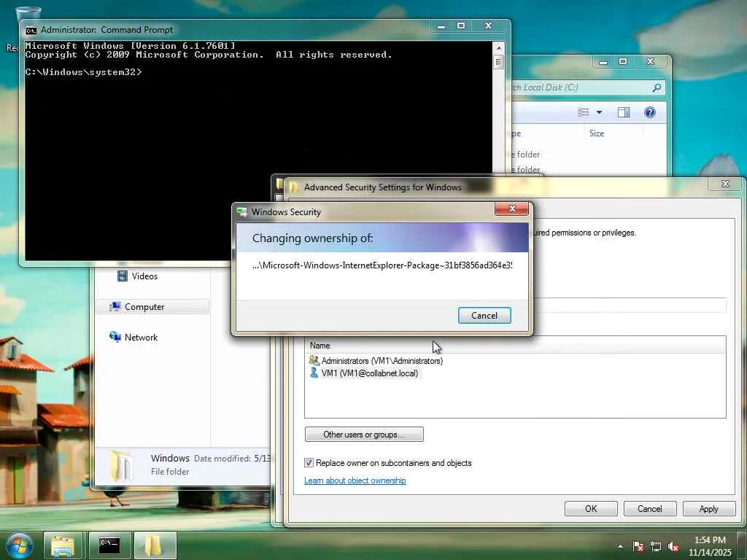Click the Command Prompt taskbar icon
This screenshot has height=560, width=747.
coord(109,545)
